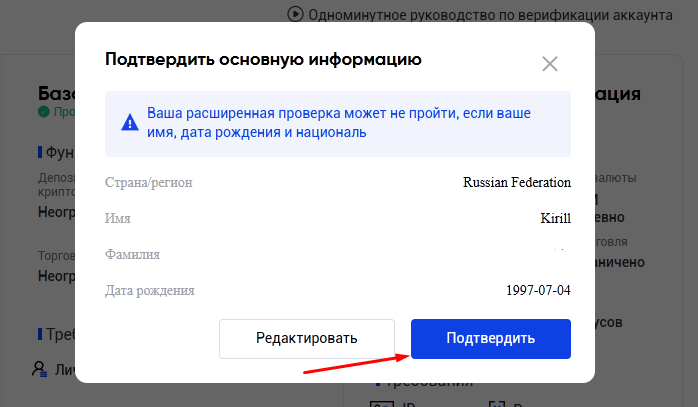Click the person icon behind the dialog

(39, 369)
